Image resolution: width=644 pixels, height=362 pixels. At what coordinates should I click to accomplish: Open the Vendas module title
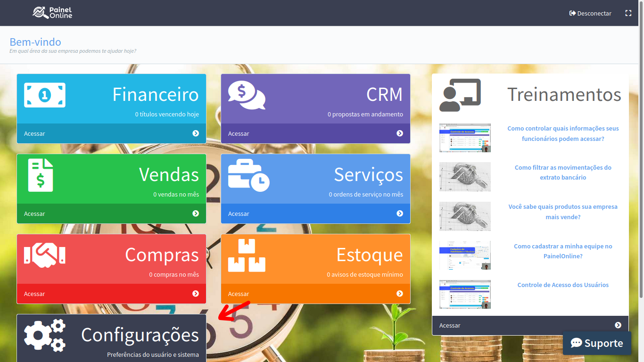[x=169, y=174]
